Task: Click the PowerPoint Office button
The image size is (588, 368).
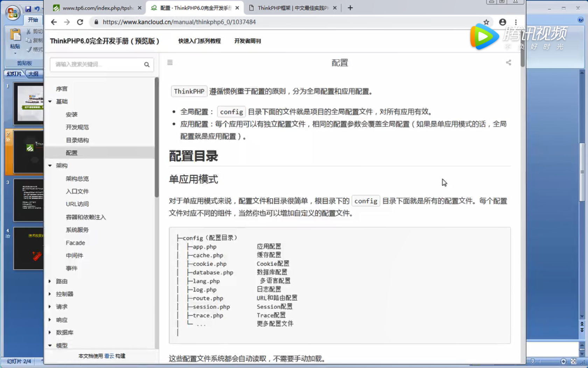Action: [12, 13]
